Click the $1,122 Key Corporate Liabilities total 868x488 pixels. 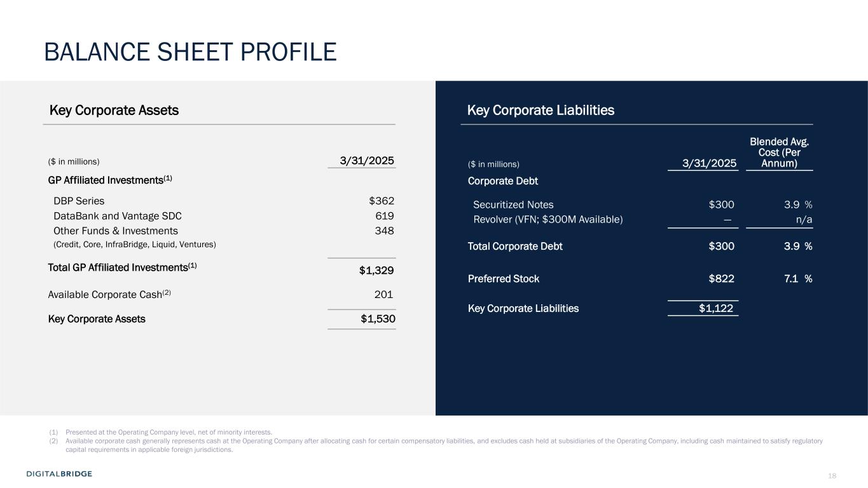pyautogui.click(x=716, y=309)
